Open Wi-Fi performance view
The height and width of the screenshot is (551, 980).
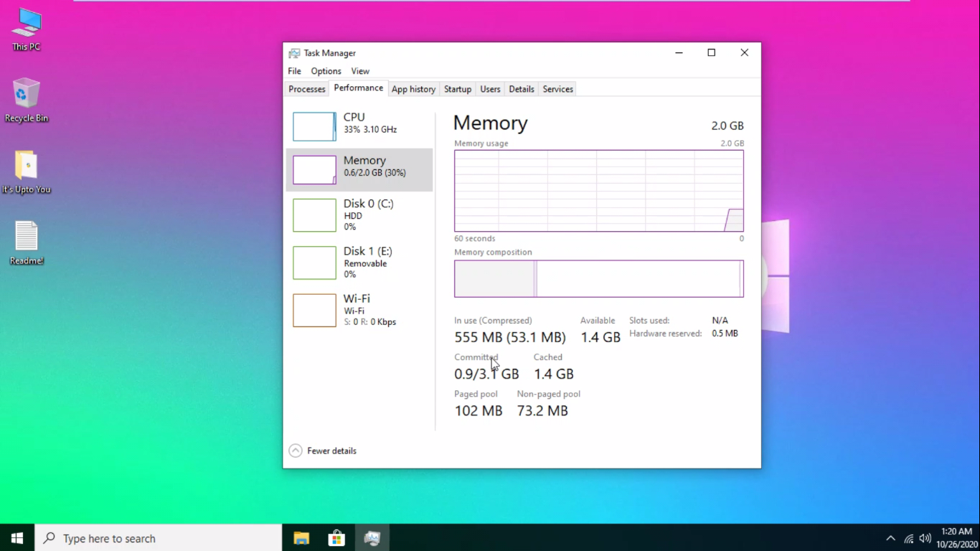click(x=359, y=310)
